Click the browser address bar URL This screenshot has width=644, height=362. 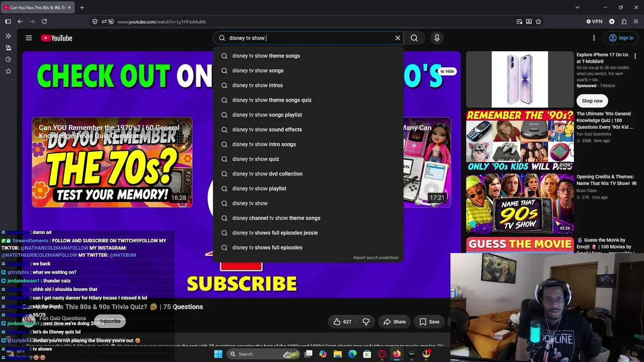[x=162, y=22]
